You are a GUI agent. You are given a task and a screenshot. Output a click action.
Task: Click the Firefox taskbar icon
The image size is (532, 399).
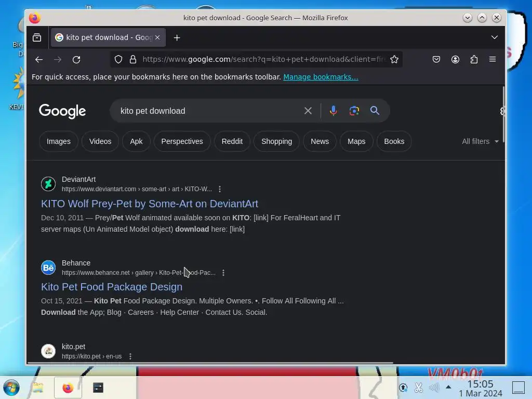click(x=68, y=388)
